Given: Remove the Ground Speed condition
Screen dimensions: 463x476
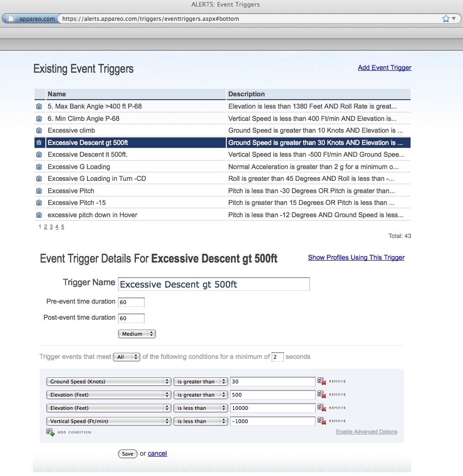Looking at the screenshot, I should 320,382.
